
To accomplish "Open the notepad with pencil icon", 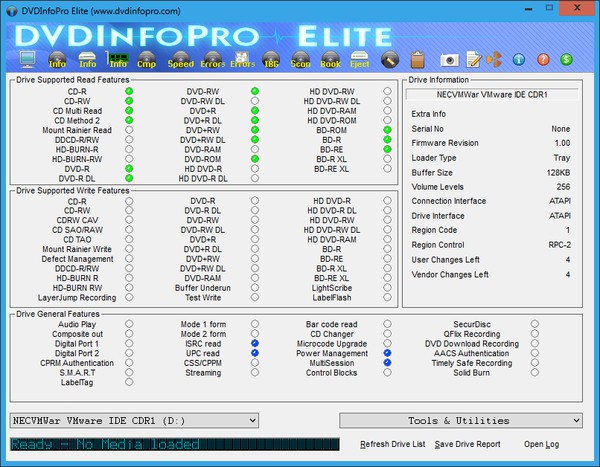I will pyautogui.click(x=474, y=60).
